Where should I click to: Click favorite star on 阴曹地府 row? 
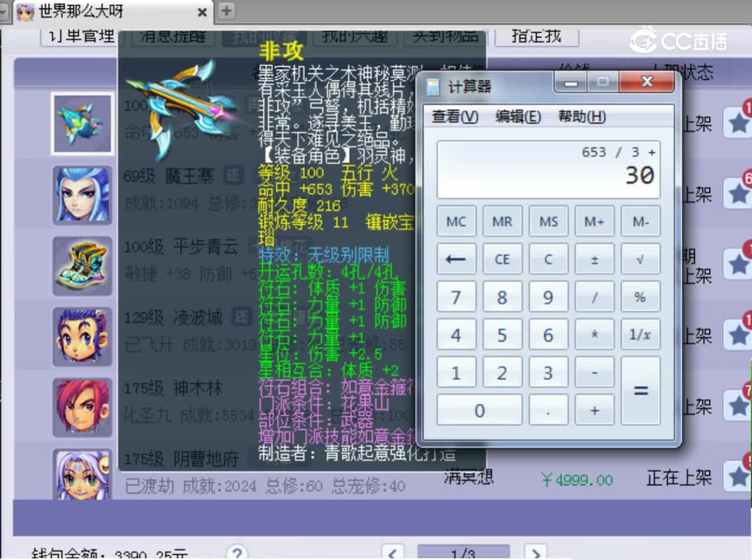point(738,477)
